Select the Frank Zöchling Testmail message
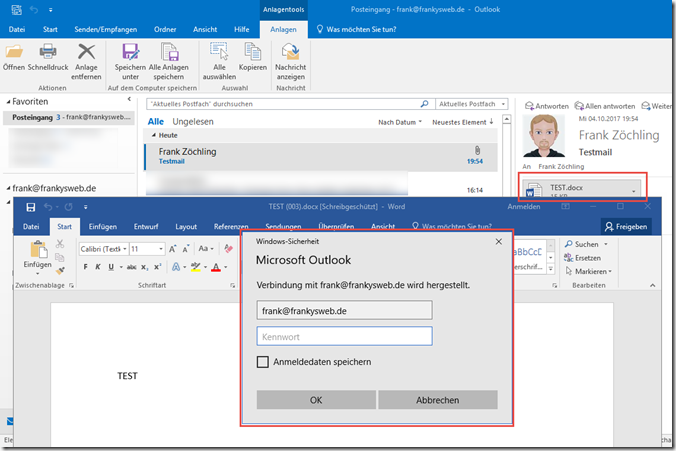This screenshot has width=676, height=451. coord(320,156)
